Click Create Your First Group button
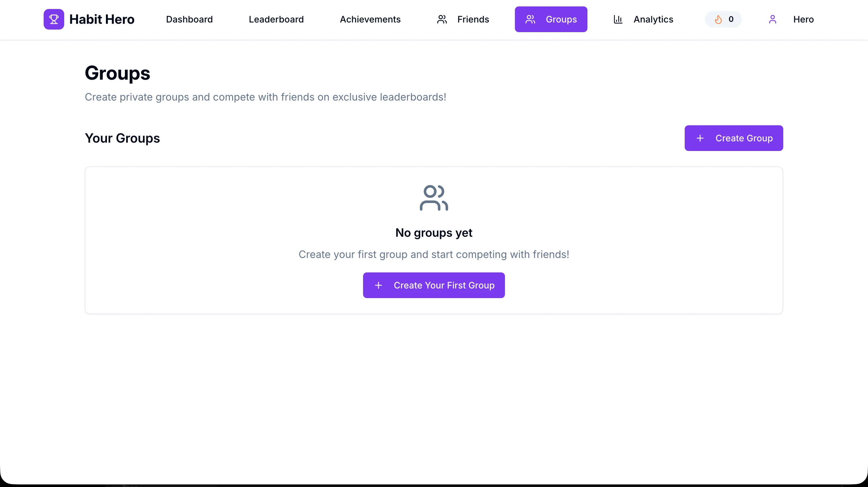The height and width of the screenshot is (487, 868). click(x=444, y=285)
